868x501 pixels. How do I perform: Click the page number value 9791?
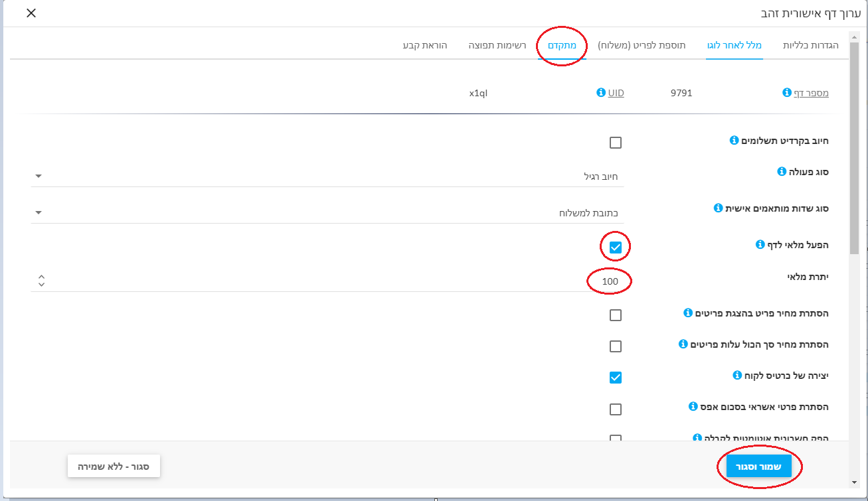[681, 93]
